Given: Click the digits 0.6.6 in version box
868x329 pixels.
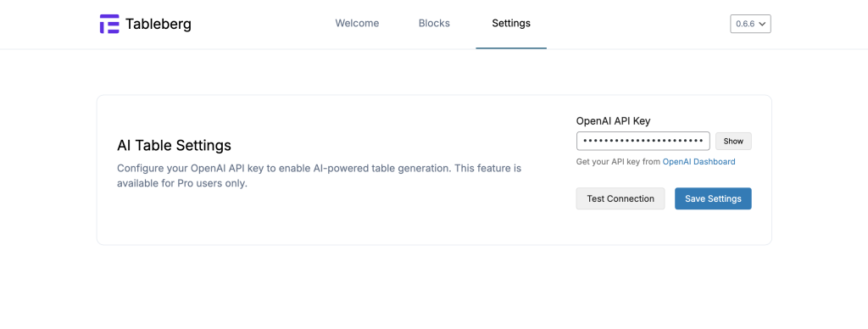Looking at the screenshot, I should click(745, 24).
